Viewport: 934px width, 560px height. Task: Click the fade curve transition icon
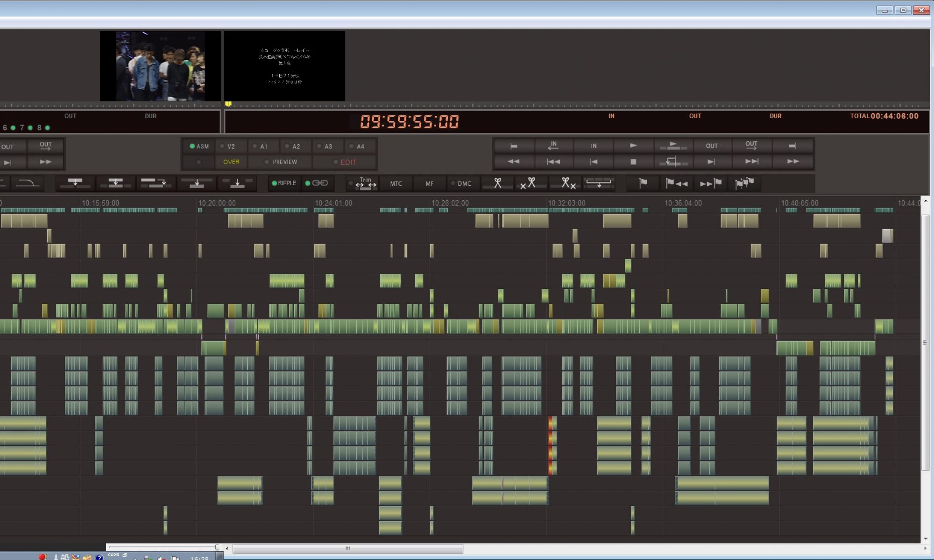pyautogui.click(x=28, y=183)
